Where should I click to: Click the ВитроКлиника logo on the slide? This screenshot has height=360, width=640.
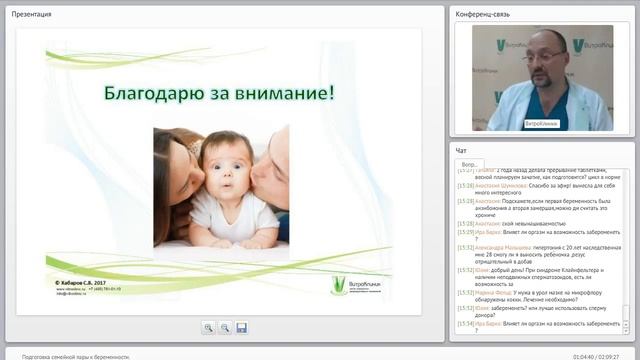click(x=356, y=285)
